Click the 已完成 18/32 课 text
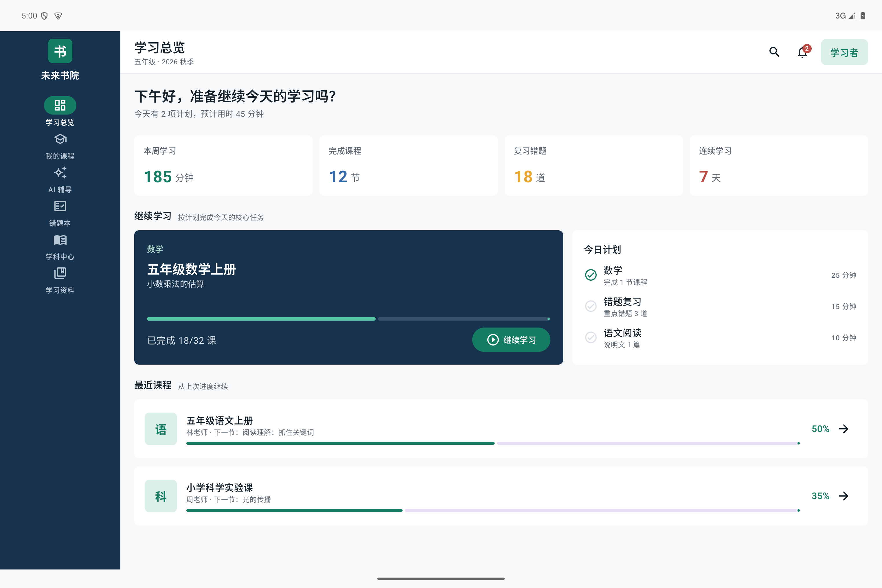 click(x=181, y=340)
